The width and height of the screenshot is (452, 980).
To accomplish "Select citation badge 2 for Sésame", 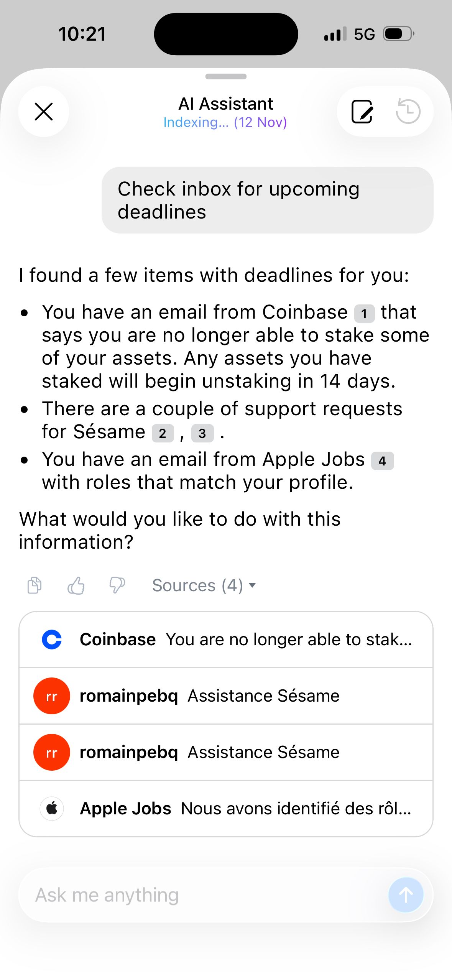I will [162, 433].
